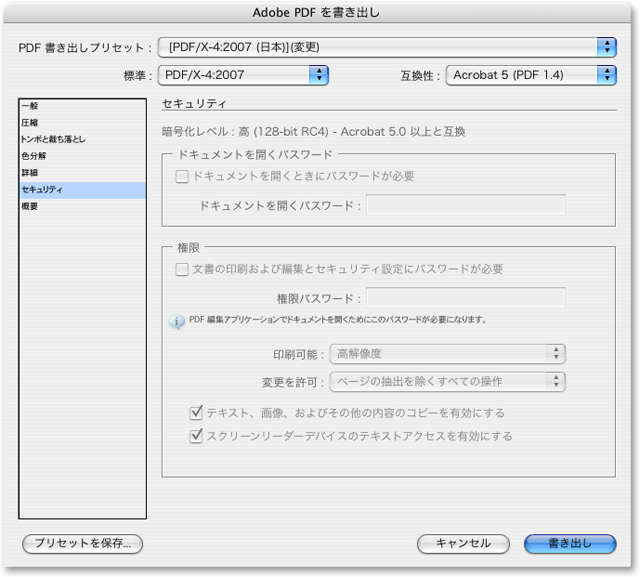Click the プリセットを保存 button
The image size is (640, 577).
pos(83,543)
